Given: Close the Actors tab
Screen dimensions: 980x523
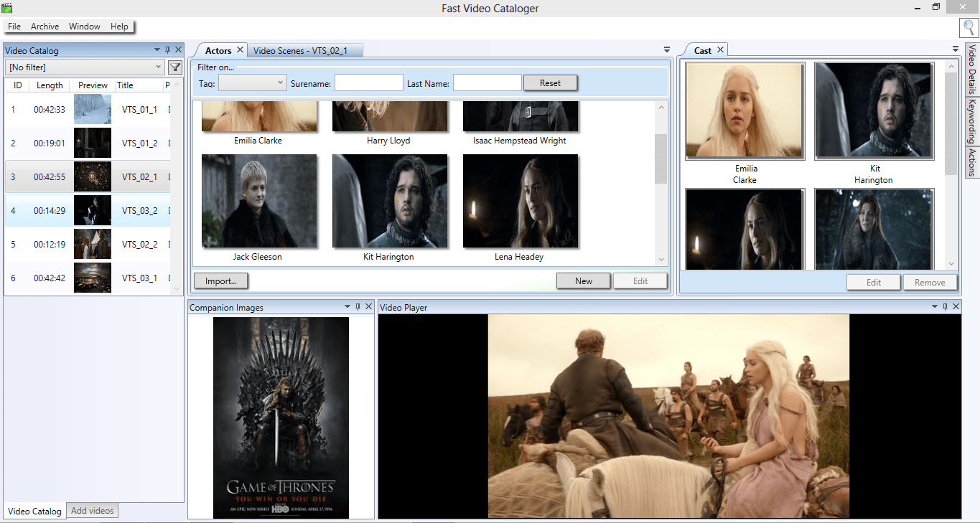Looking at the screenshot, I should click(240, 50).
